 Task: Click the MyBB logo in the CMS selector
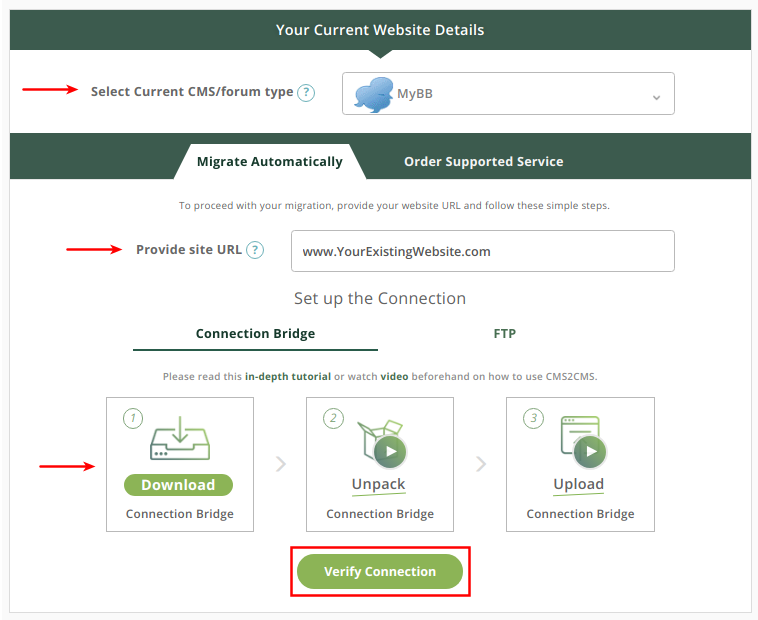tap(374, 94)
